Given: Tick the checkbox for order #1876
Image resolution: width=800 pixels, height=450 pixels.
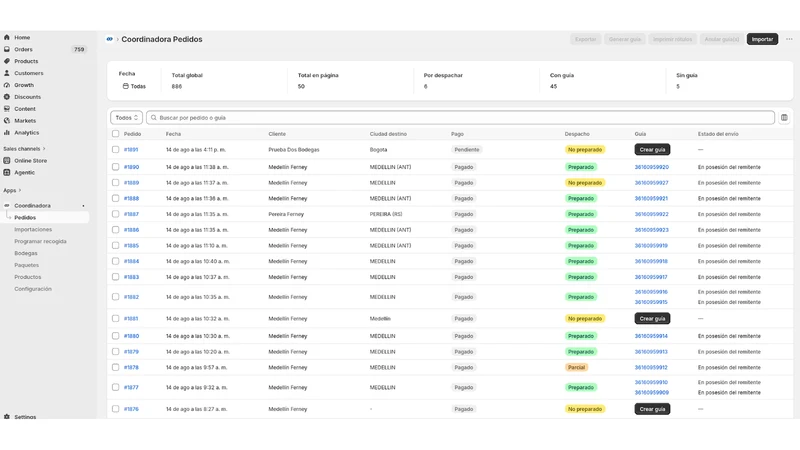Looking at the screenshot, I should pyautogui.click(x=115, y=409).
